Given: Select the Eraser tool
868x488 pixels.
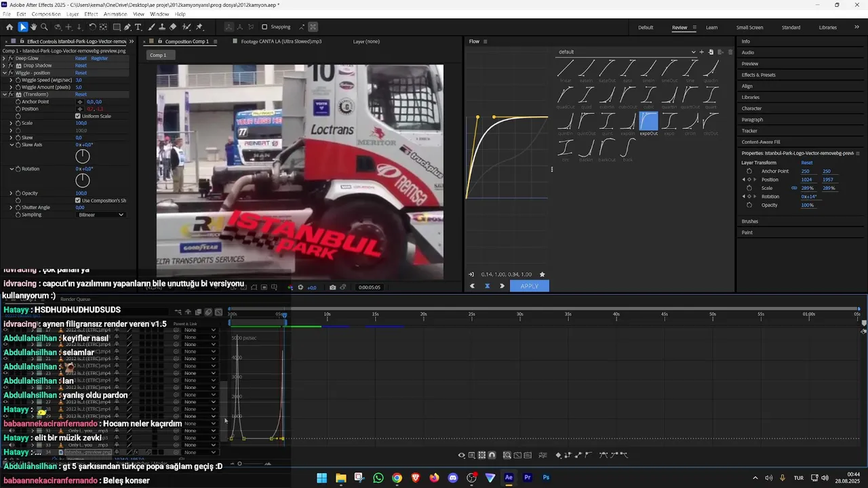Looking at the screenshot, I should tap(172, 27).
